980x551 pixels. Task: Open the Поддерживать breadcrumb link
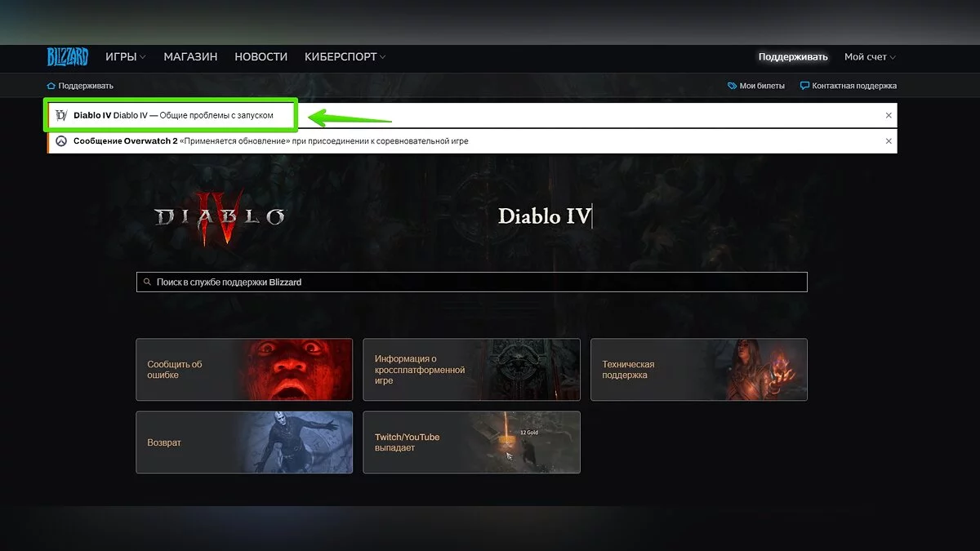(86, 86)
